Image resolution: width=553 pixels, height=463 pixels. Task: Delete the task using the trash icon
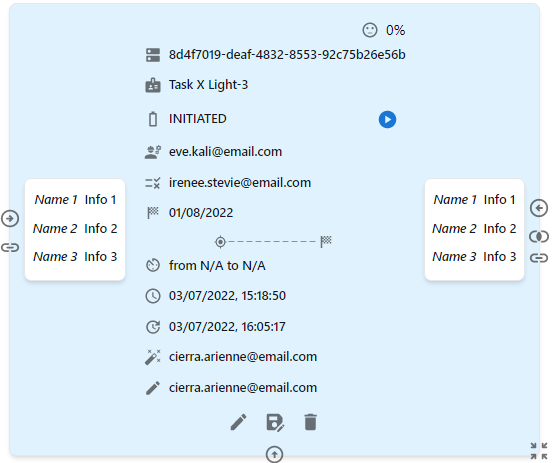(310, 422)
